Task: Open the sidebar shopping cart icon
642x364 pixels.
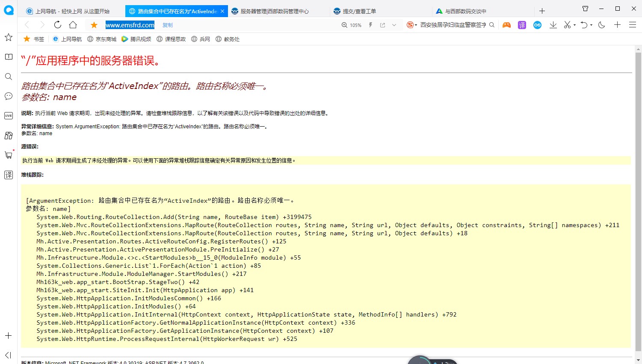Action: pos(9,155)
